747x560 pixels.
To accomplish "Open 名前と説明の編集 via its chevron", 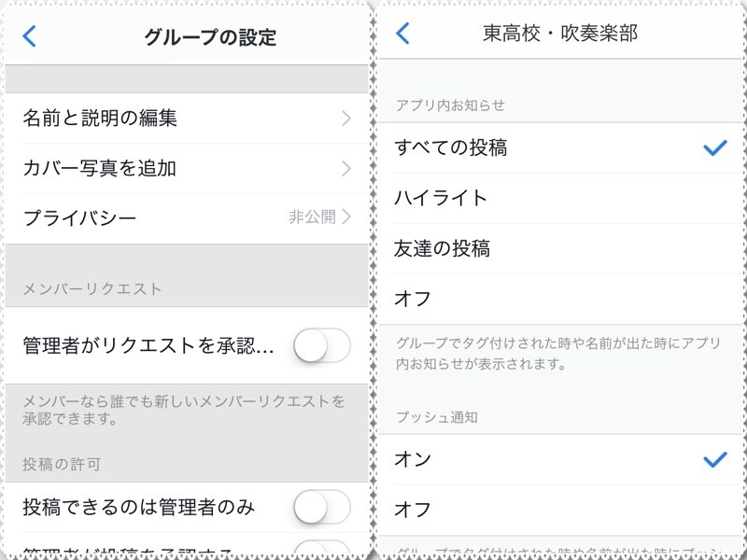I will pyautogui.click(x=349, y=118).
